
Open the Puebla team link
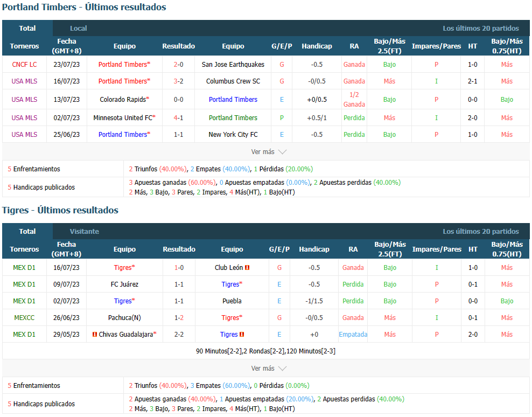tap(232, 301)
